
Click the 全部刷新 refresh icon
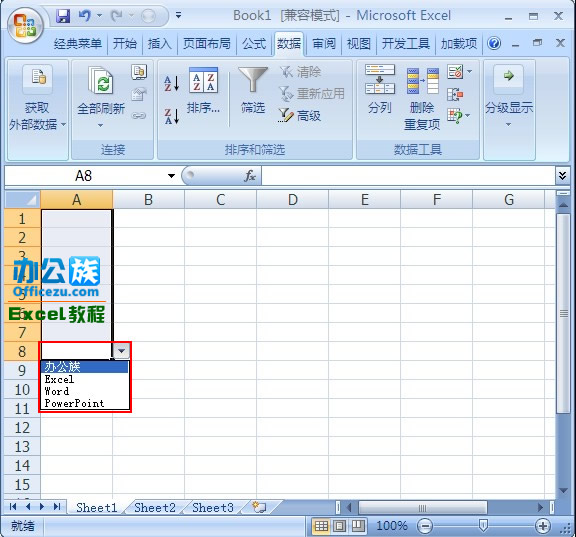[x=101, y=79]
